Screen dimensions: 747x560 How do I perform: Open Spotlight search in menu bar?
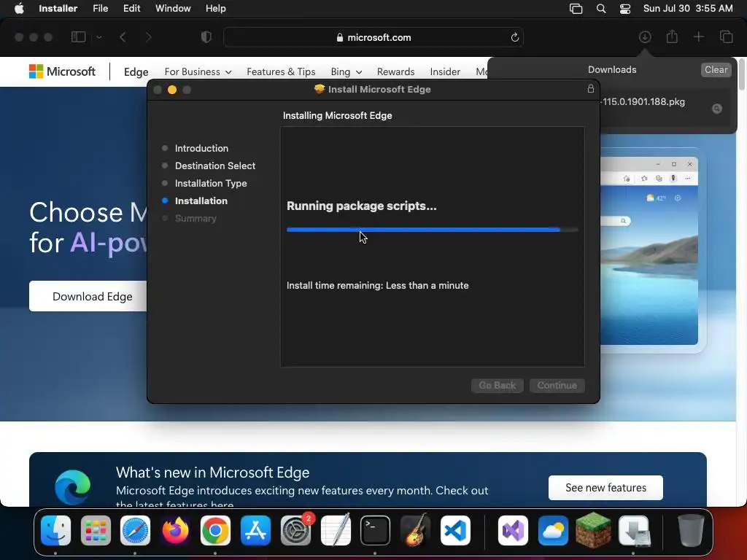(x=601, y=9)
